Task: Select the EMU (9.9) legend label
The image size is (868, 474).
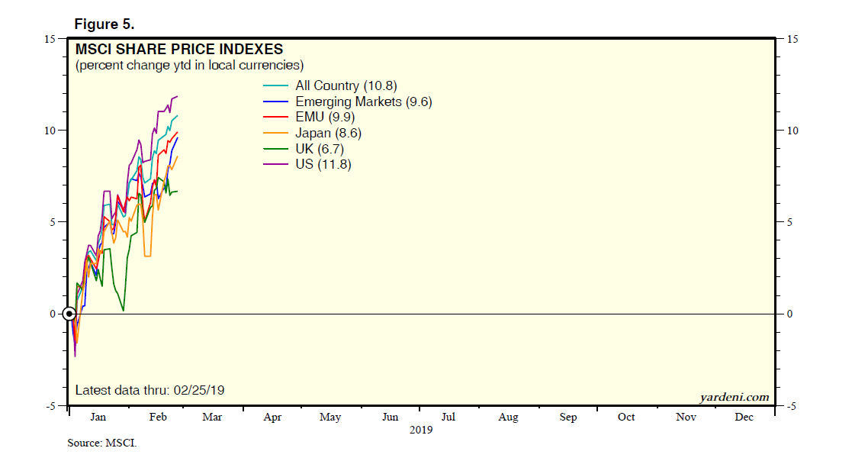Action: tap(325, 118)
